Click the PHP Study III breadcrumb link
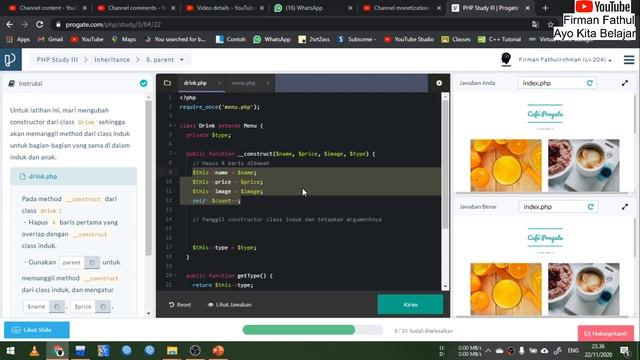 pos(57,60)
